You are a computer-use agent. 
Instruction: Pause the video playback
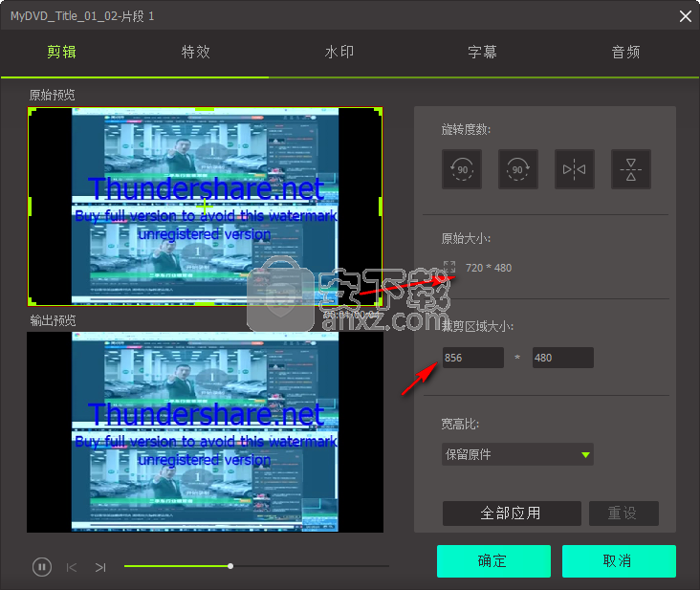(x=42, y=567)
